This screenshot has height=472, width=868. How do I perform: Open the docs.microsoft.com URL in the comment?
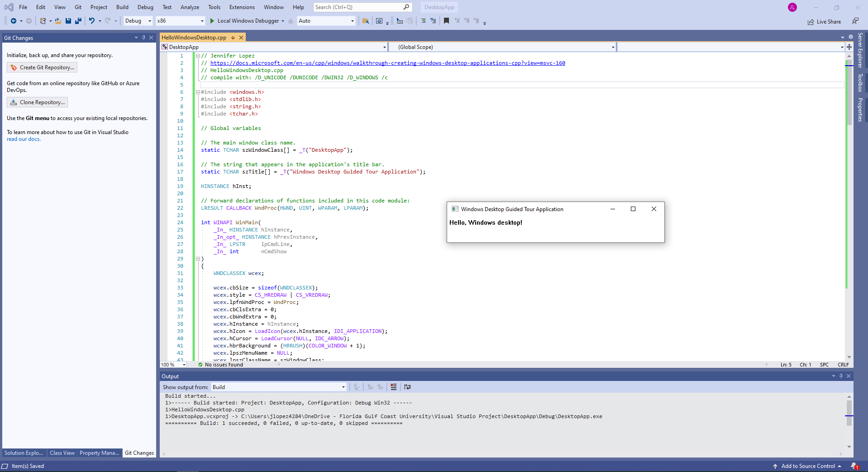pos(387,63)
